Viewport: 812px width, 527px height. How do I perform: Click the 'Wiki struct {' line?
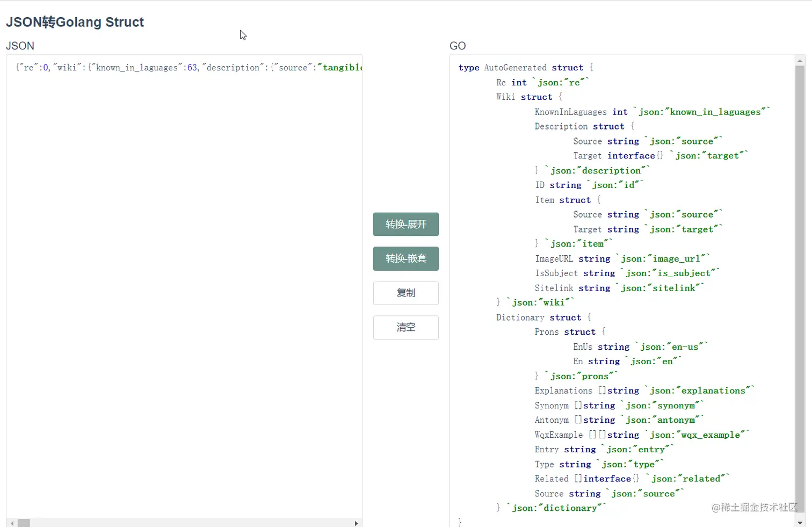[530, 97]
